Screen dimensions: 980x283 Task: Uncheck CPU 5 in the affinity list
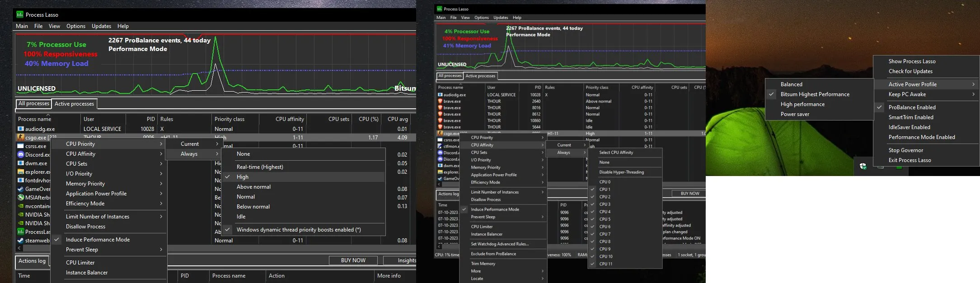pos(625,219)
